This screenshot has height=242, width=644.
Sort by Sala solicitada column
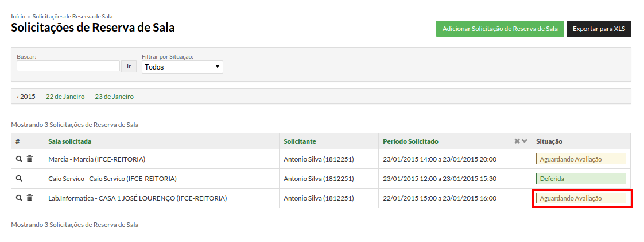(x=70, y=141)
